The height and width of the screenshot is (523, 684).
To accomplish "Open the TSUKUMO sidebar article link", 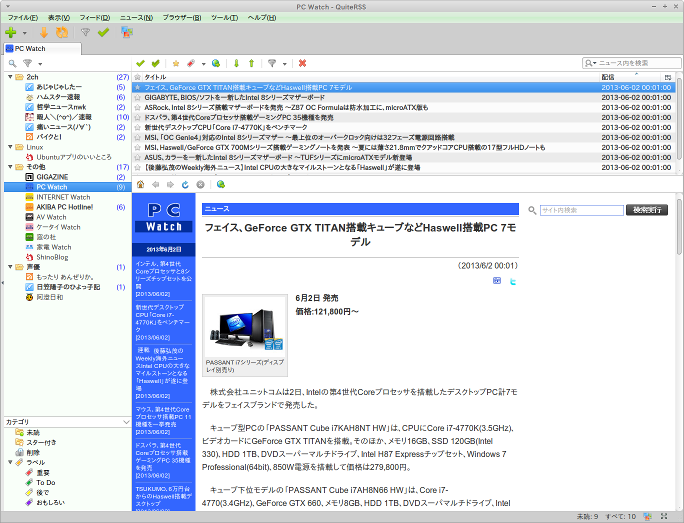I will point(163,496).
